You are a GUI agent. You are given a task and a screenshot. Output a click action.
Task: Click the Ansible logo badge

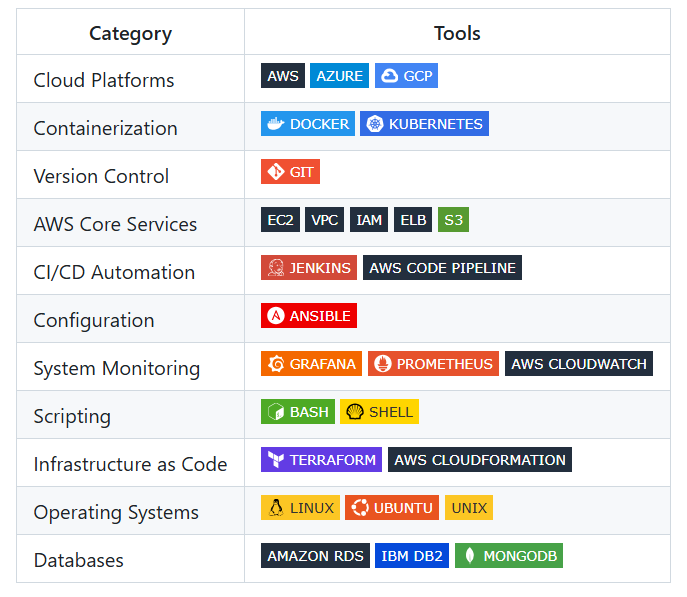click(x=309, y=316)
